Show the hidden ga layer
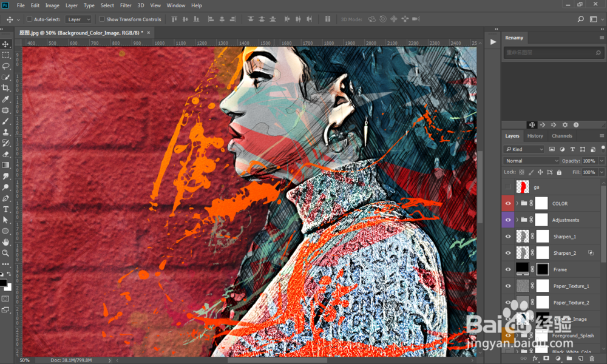Viewport: 607px width, 364px height. point(507,187)
